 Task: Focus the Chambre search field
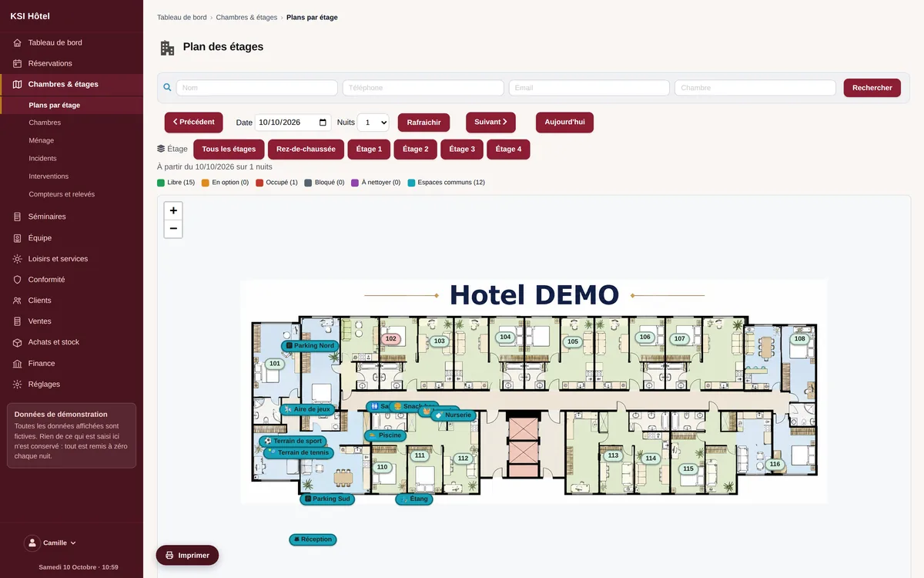[755, 88]
